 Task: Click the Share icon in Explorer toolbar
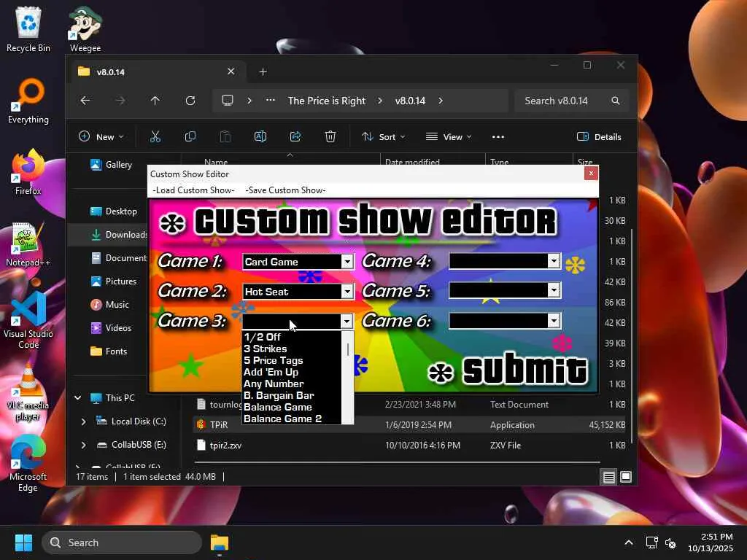coord(295,136)
